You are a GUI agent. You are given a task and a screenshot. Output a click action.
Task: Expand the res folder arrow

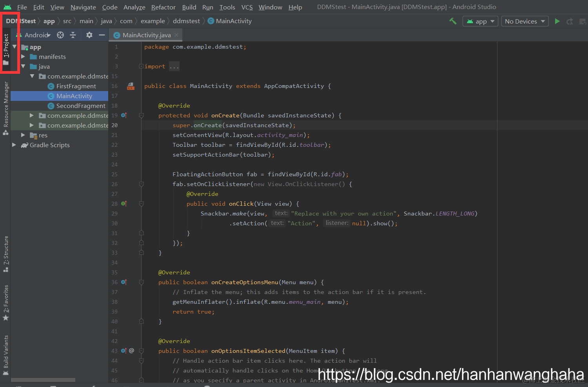click(x=23, y=135)
